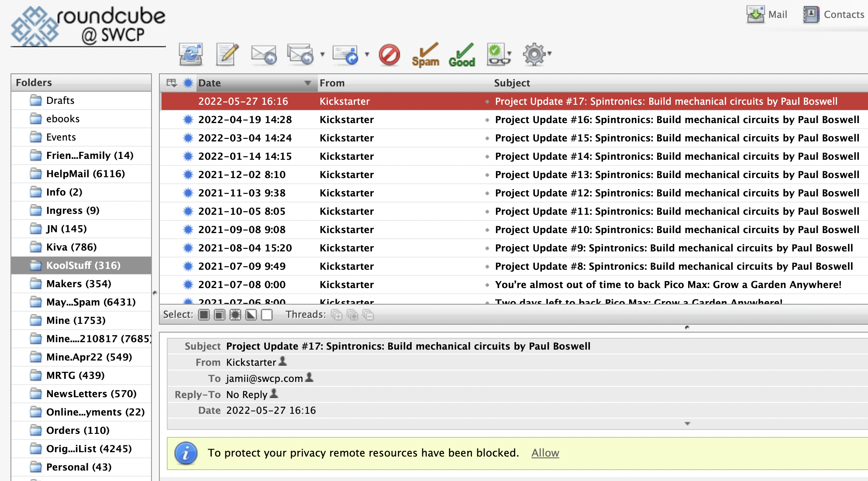
Task: Open the Reply all dropdown arrow
Action: pyautogui.click(x=323, y=55)
